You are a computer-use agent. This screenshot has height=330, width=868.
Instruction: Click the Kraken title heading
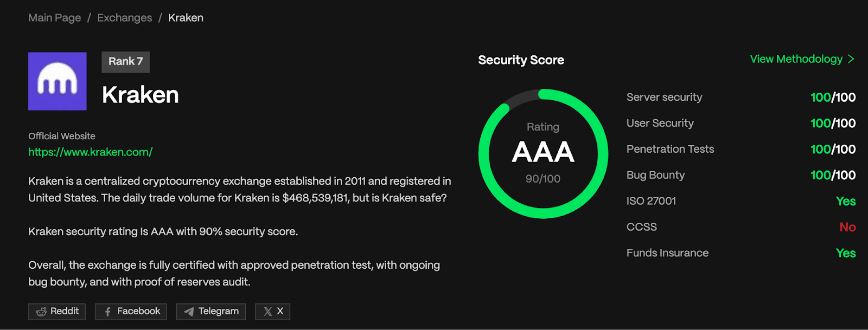click(141, 95)
